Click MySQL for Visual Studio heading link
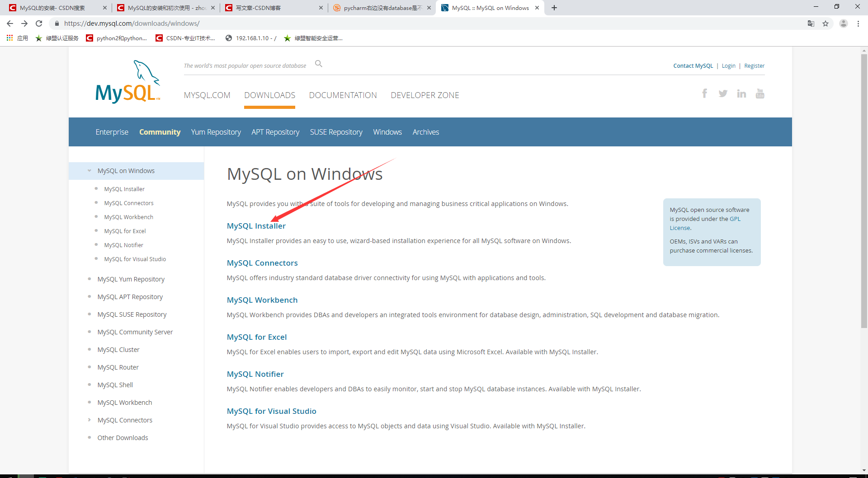The width and height of the screenshot is (868, 478). click(271, 411)
